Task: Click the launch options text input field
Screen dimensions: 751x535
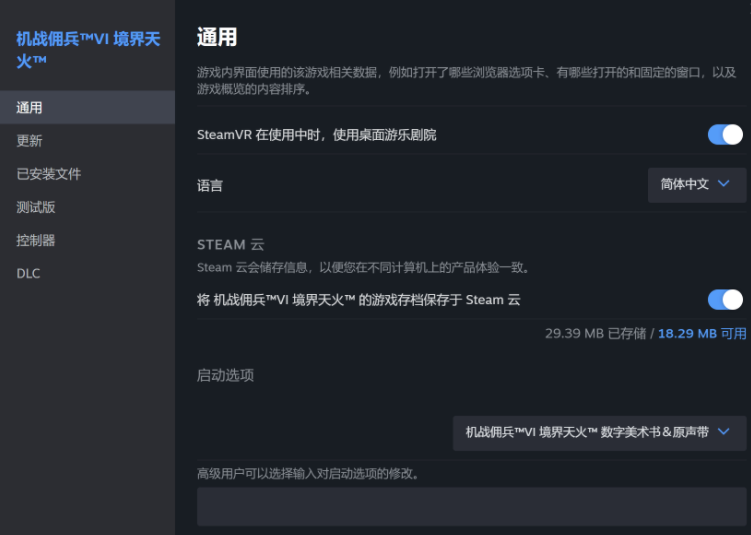Action: (471, 507)
